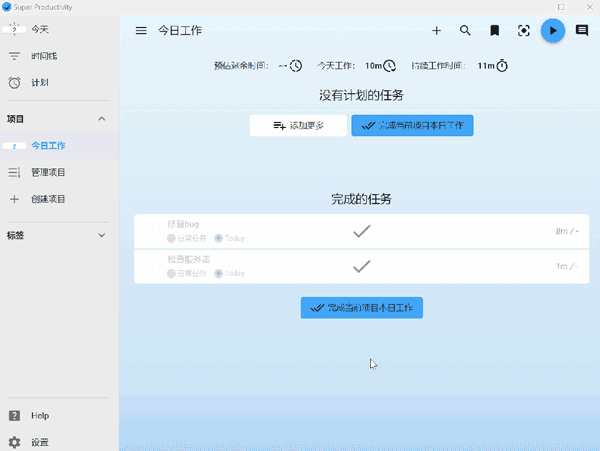
Task: Click the bottom 完成当前项目本日工作 button
Action: [362, 308]
